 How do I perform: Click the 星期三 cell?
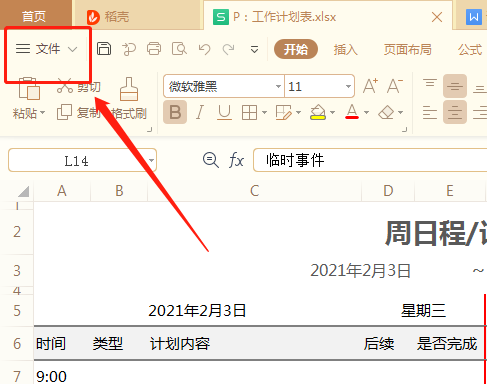(x=423, y=311)
